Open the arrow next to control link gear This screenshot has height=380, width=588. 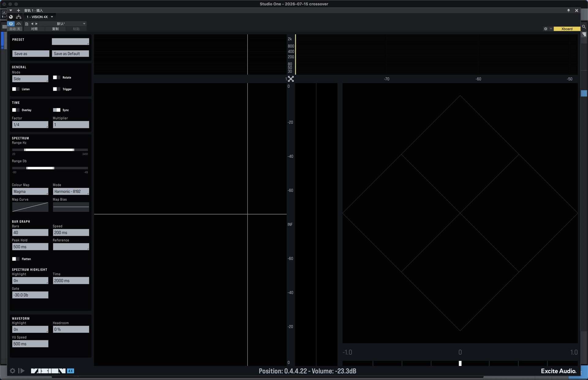point(551,29)
